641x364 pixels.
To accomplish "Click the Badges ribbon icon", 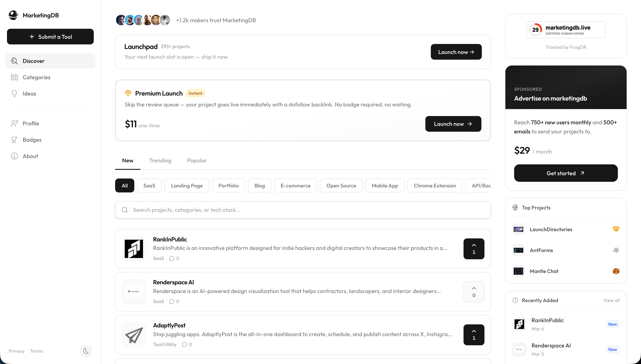I will tap(14, 140).
